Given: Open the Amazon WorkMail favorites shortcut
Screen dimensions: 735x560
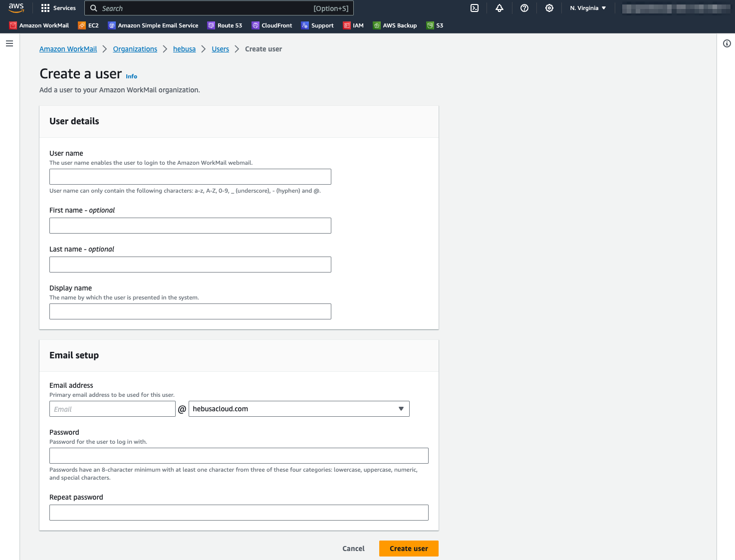Looking at the screenshot, I should (x=39, y=25).
